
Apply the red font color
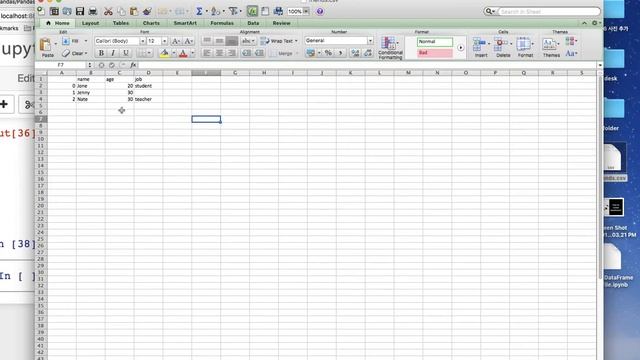183,53
